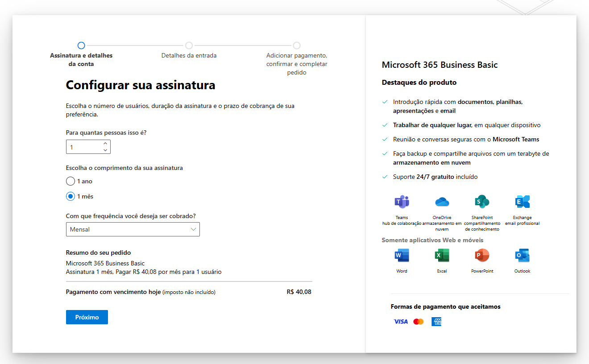This screenshot has height=364, width=589.
Task: Click checkmark beside 'Introdução rápida' highlight
Action: pos(385,102)
